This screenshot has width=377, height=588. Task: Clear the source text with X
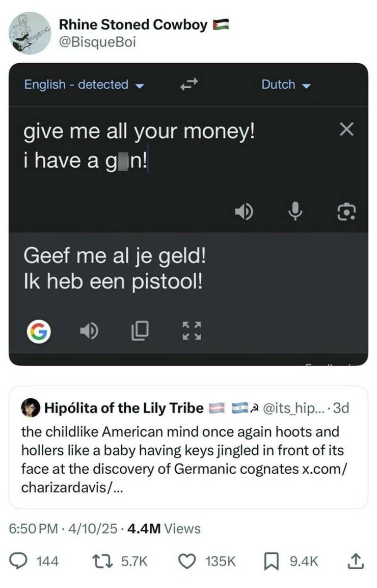346,130
